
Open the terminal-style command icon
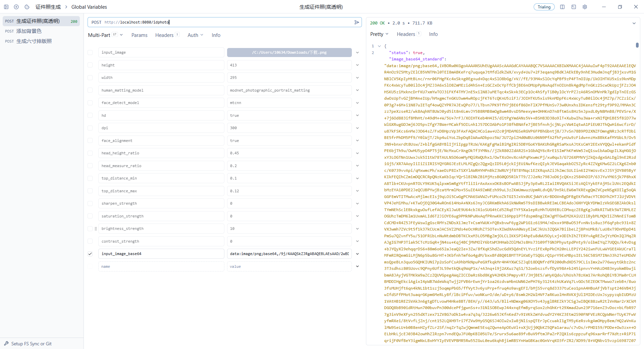click(574, 7)
